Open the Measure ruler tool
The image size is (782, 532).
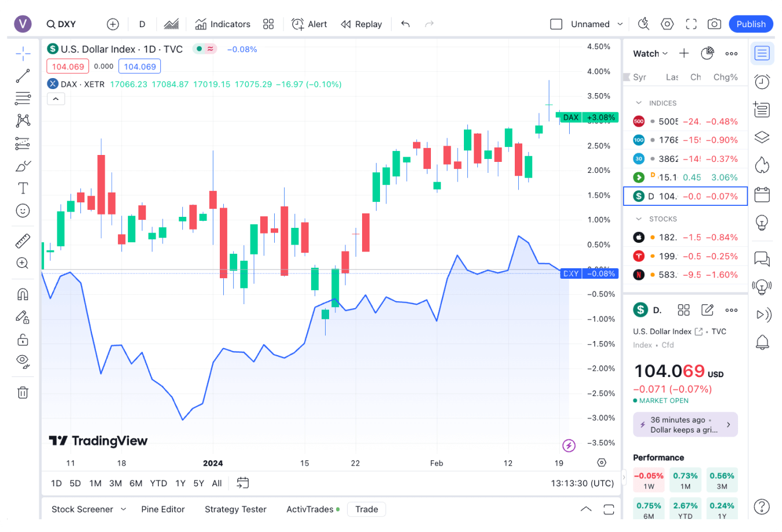point(23,241)
